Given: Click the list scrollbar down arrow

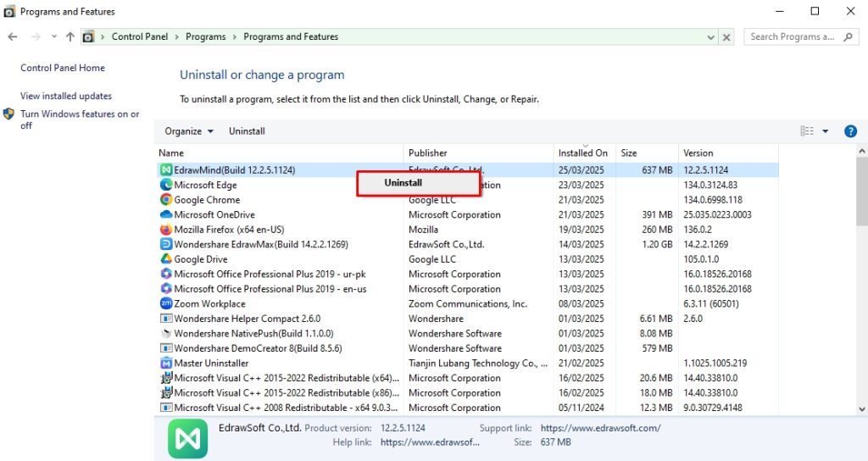Looking at the screenshot, I should pos(862,409).
